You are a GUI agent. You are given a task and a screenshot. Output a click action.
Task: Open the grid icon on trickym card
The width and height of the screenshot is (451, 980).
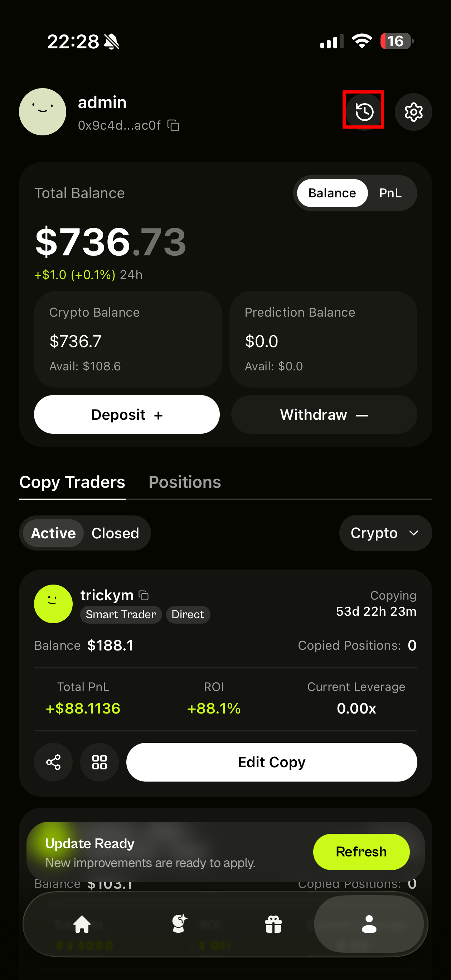99,762
